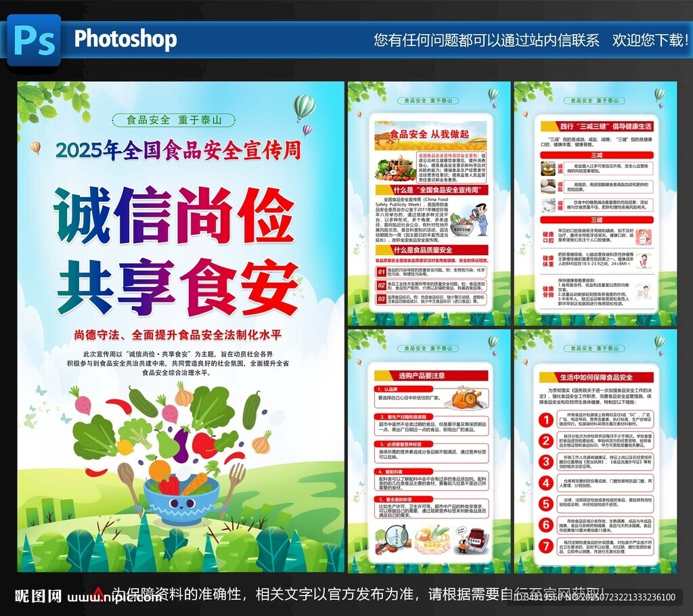Click the red 02 badge in food quality list
The image size is (693, 616).
pos(381,286)
